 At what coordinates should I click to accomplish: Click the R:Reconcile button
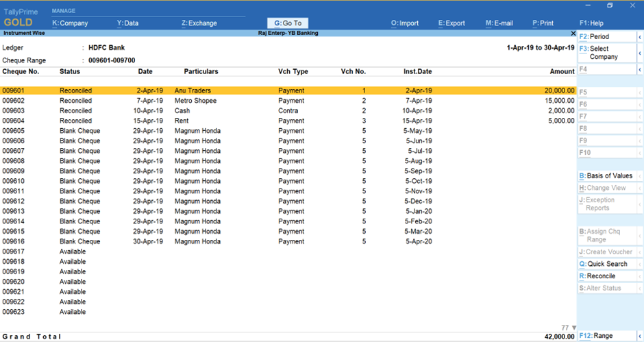tap(607, 276)
